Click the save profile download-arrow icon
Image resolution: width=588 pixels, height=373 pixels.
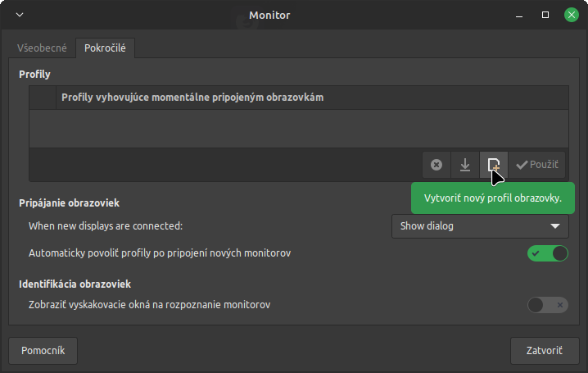click(x=465, y=165)
